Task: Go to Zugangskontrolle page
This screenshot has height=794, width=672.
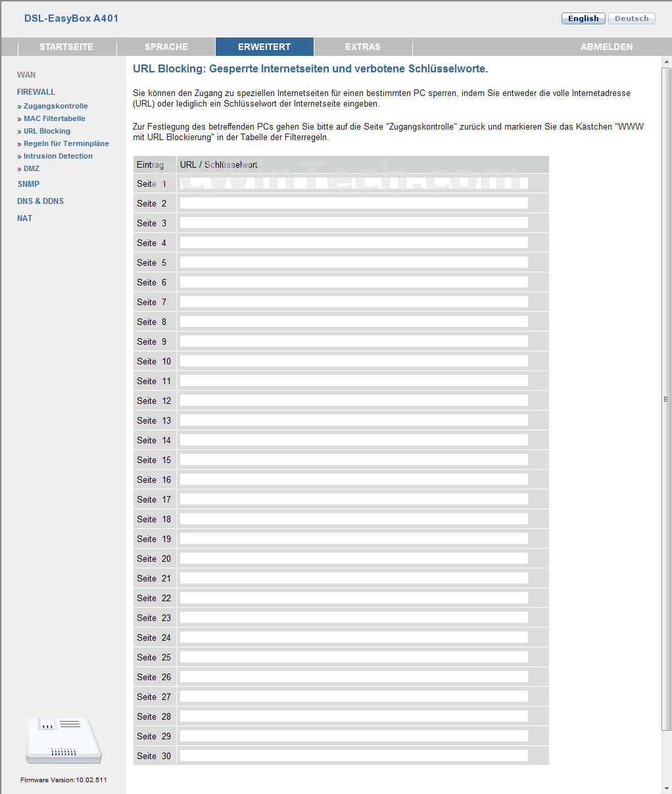Action: point(56,106)
